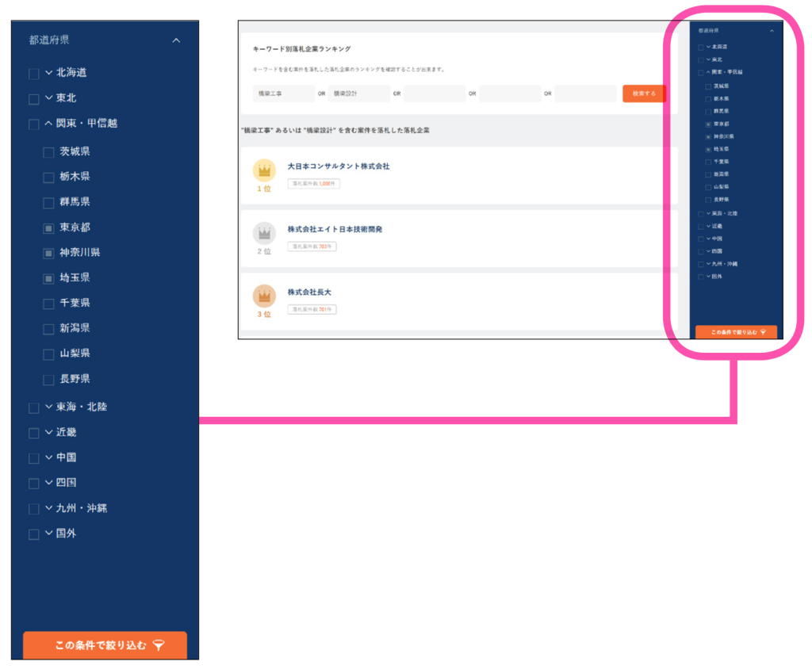Check the 千葉県 checkbox in large sidebar
Viewport: 812px width, 669px height.
(48, 304)
